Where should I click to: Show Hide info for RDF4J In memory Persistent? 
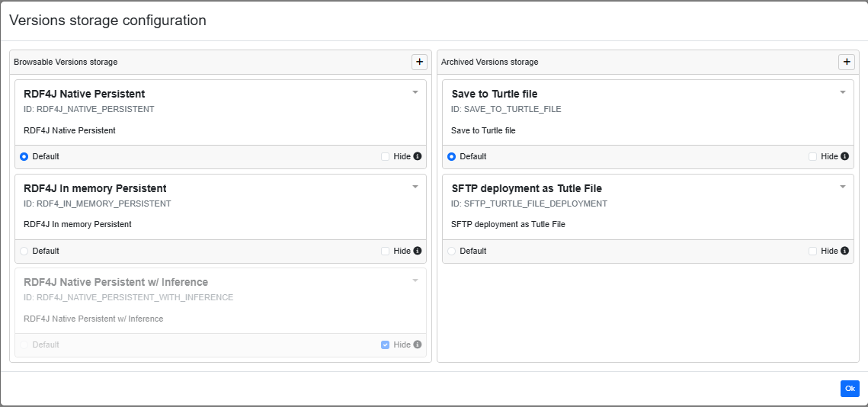click(418, 251)
